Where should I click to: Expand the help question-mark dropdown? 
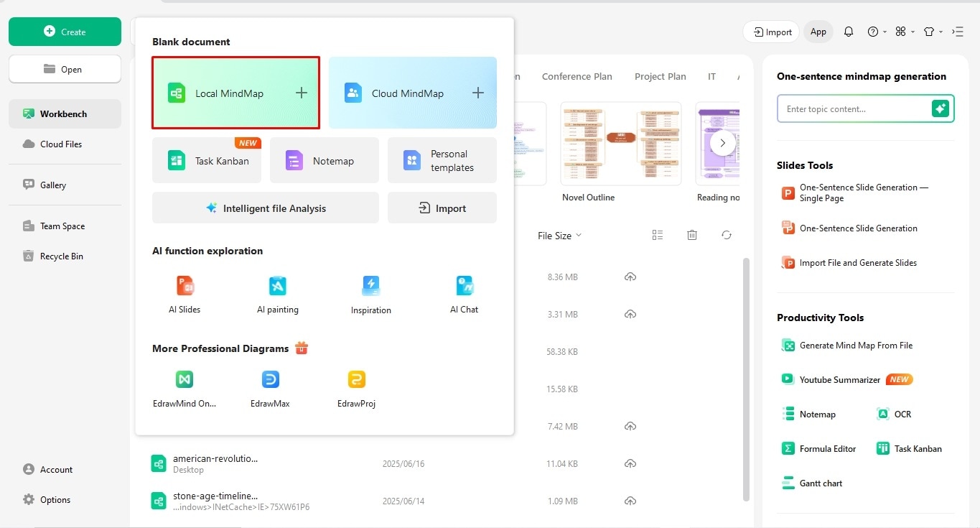pos(877,32)
